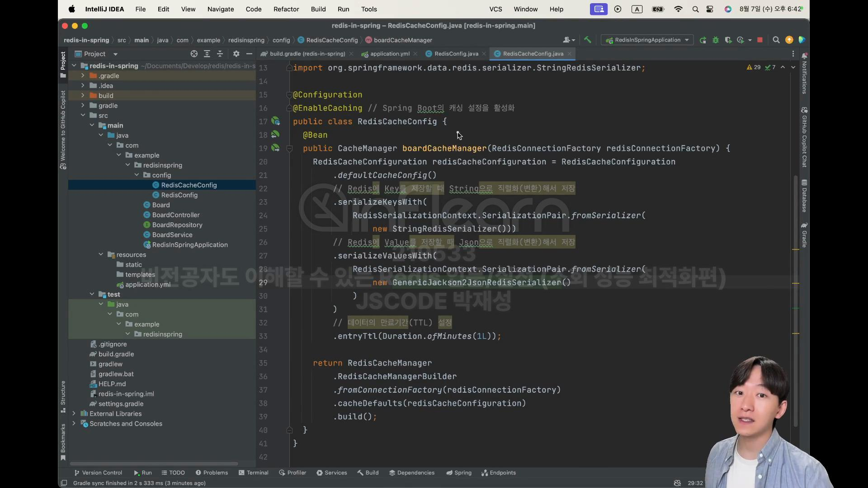Collapse the src folder
Screen dimensions: 868x488
pyautogui.click(x=83, y=115)
